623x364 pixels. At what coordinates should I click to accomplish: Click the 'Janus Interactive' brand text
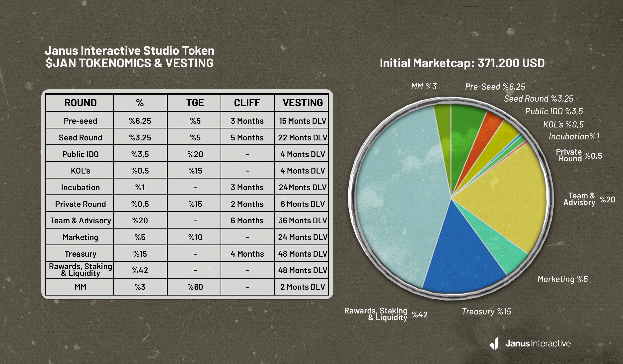pos(538,344)
